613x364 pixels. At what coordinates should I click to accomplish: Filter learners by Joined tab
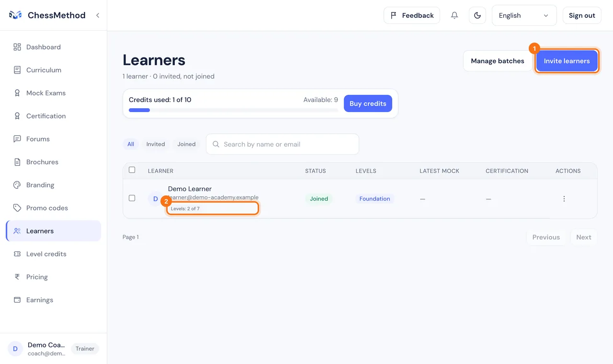(186, 144)
